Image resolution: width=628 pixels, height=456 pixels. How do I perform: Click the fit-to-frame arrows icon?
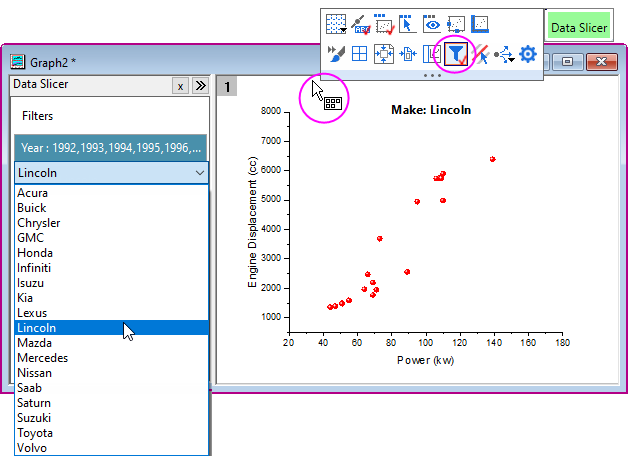[x=383, y=54]
